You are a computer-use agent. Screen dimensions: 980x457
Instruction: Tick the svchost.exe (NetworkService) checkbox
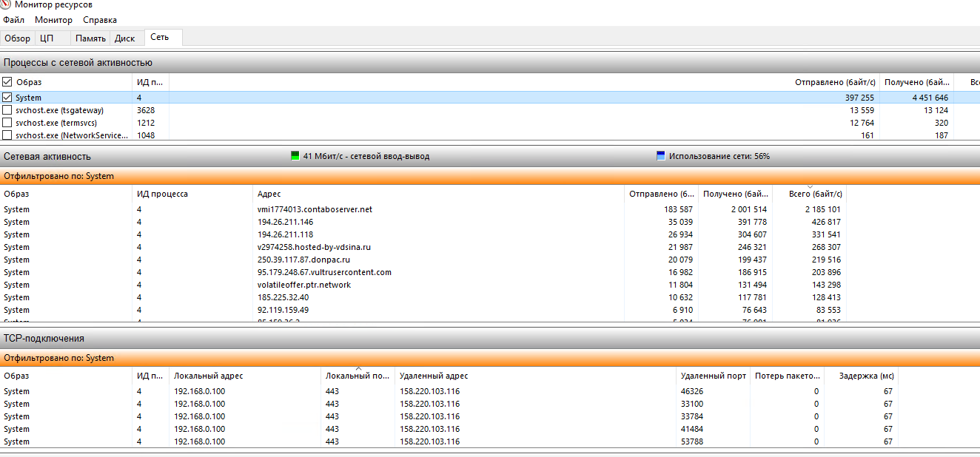tap(7, 135)
